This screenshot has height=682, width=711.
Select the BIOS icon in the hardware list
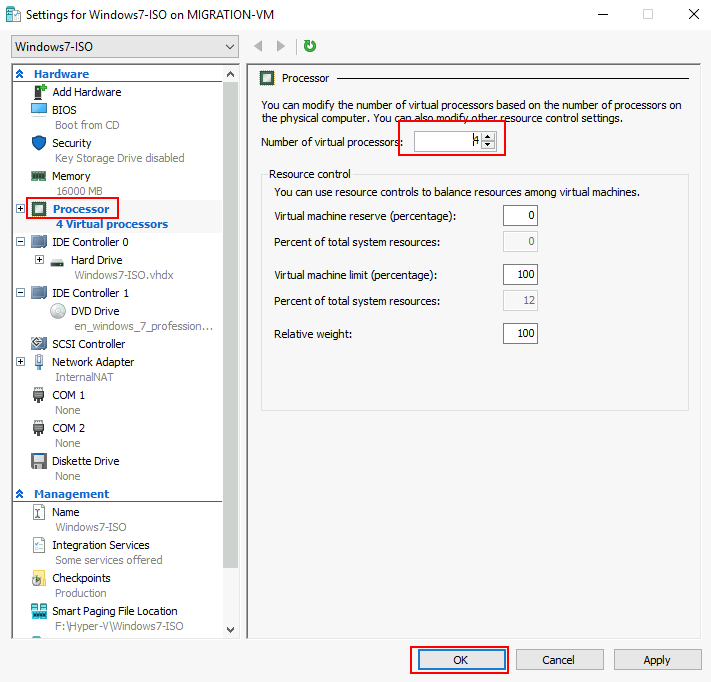click(x=39, y=110)
